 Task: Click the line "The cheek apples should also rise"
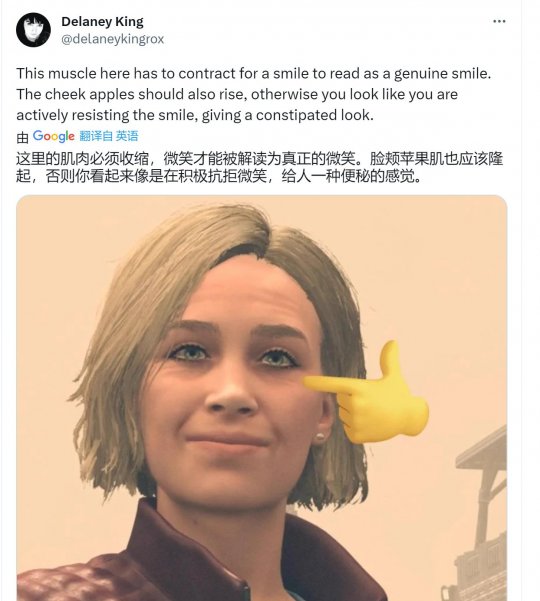pyautogui.click(x=237, y=94)
